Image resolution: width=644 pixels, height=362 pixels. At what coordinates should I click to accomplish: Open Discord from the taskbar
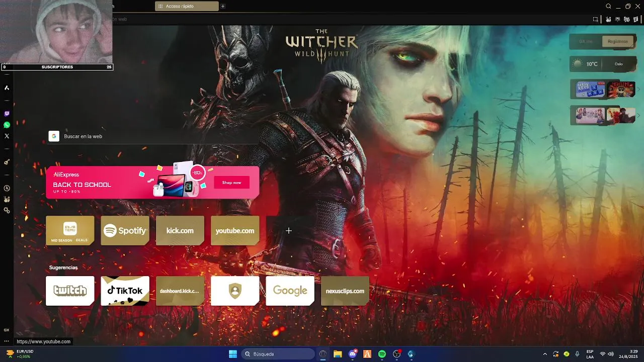(x=353, y=354)
